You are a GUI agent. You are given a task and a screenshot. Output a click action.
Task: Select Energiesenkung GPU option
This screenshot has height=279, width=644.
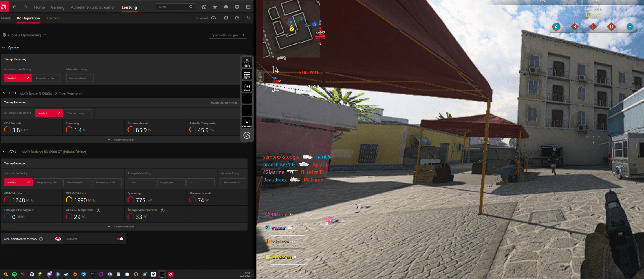[48, 183]
